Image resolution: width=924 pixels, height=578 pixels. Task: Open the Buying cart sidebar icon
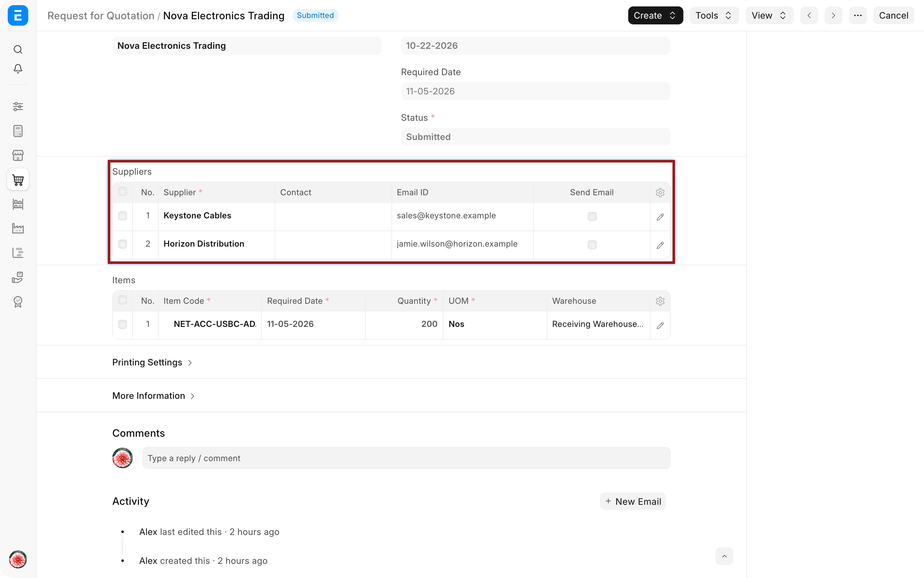[x=18, y=180]
